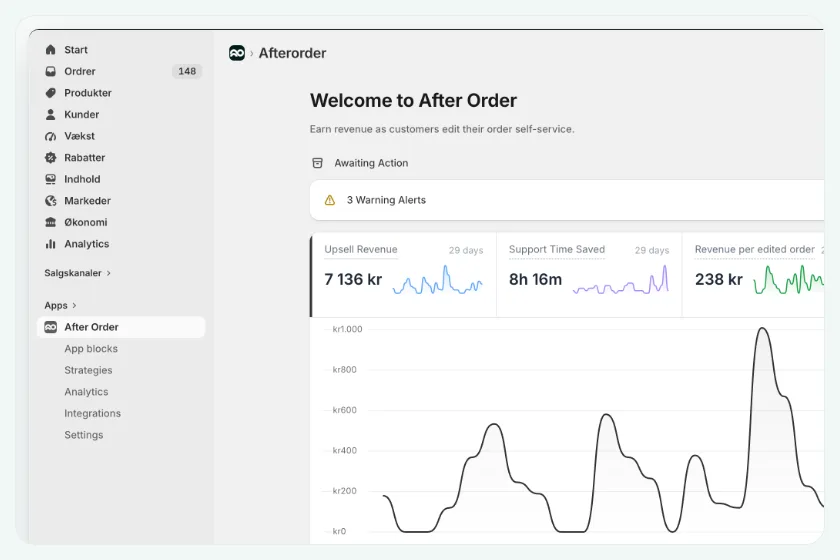The width and height of the screenshot is (840, 560).
Task: Open Integrations submenu
Action: coord(93,413)
